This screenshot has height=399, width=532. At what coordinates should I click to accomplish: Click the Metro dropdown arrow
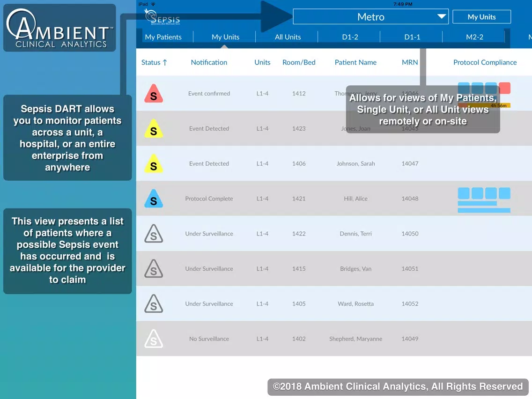click(x=442, y=17)
